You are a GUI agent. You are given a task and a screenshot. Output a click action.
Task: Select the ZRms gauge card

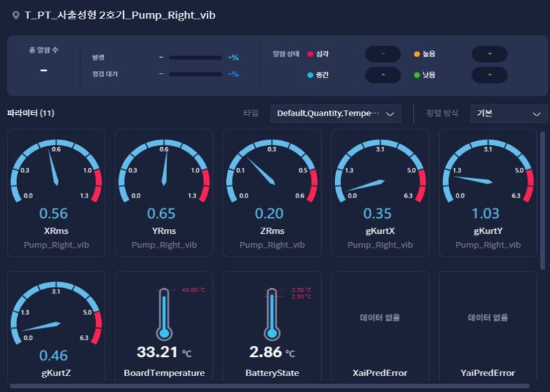(x=272, y=193)
